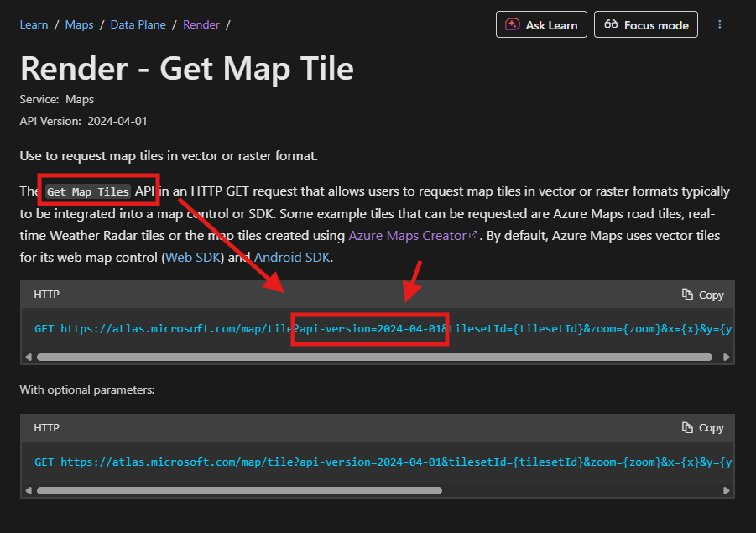Open the Web SDK link
Viewport: 756px width, 533px height.
pos(193,257)
